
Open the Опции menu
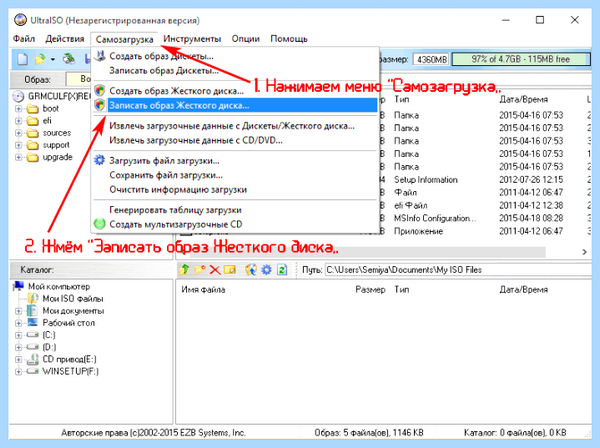pyautogui.click(x=246, y=39)
